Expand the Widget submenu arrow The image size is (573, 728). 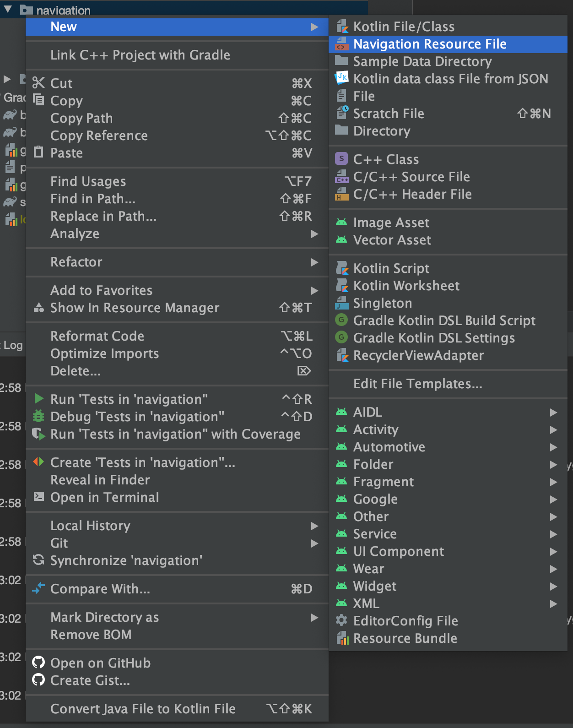(553, 587)
